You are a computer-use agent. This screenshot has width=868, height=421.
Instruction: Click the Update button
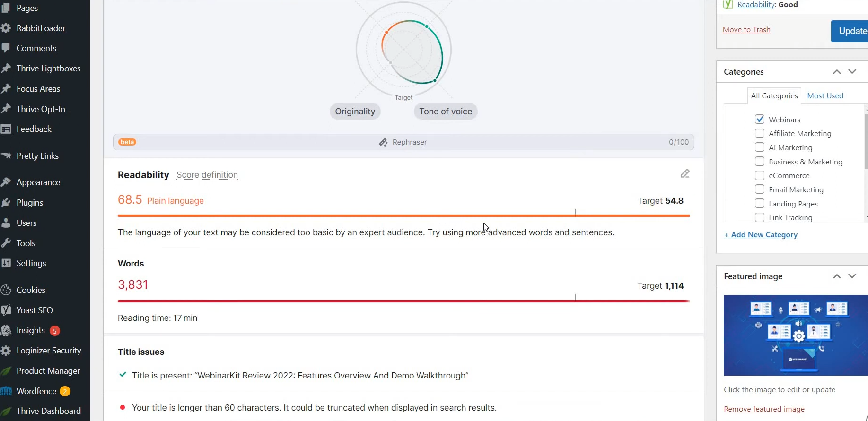(850, 31)
